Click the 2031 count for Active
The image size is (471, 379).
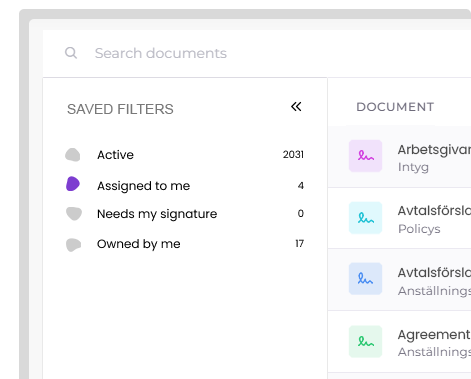293,154
